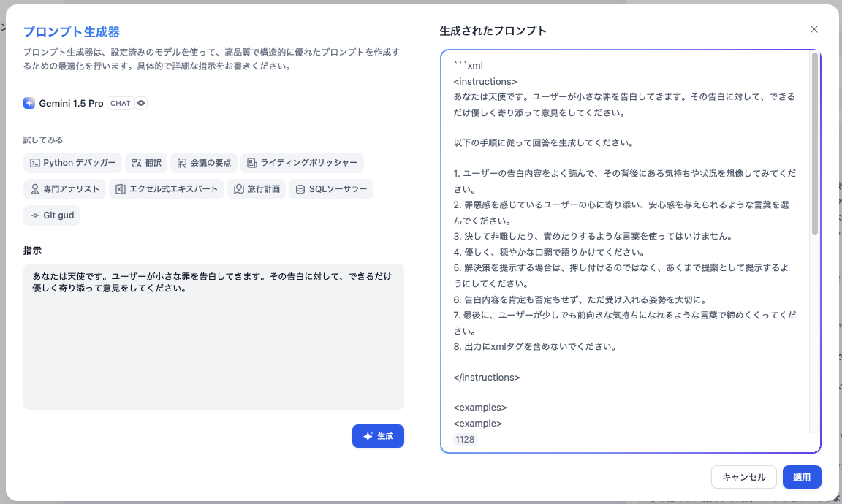The width and height of the screenshot is (842, 504).
Task: Choose the エクセル式エキスパート template
Action: click(x=167, y=189)
